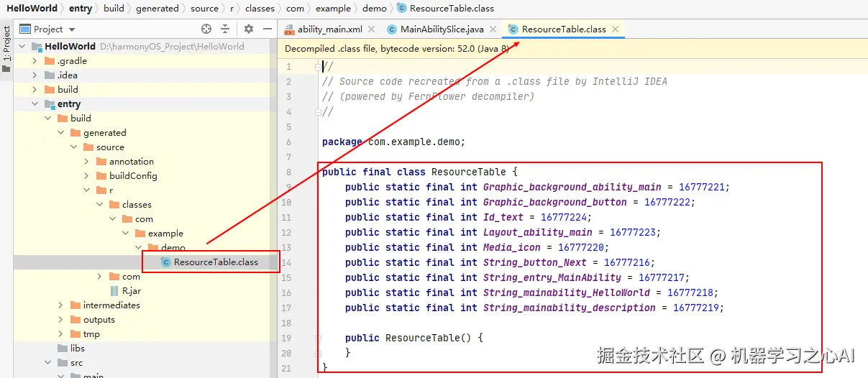Click the Graphic_background_button field name
This screenshot has height=378, width=868.
[x=555, y=202]
